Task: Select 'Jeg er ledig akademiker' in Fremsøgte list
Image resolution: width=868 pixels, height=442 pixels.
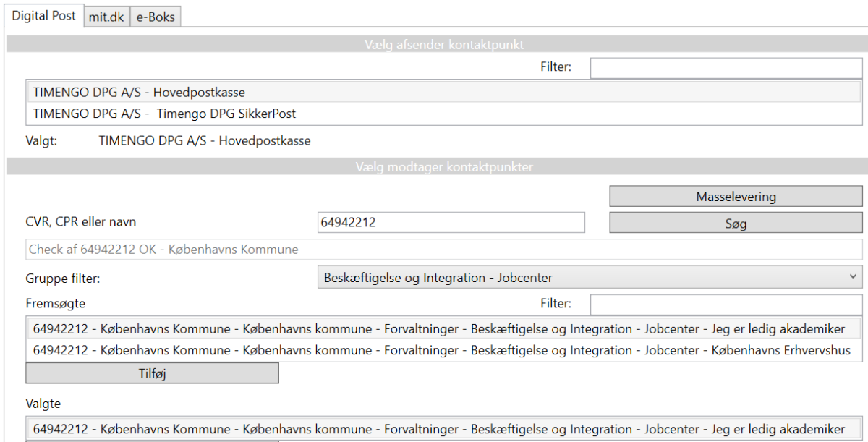Action: point(438,329)
